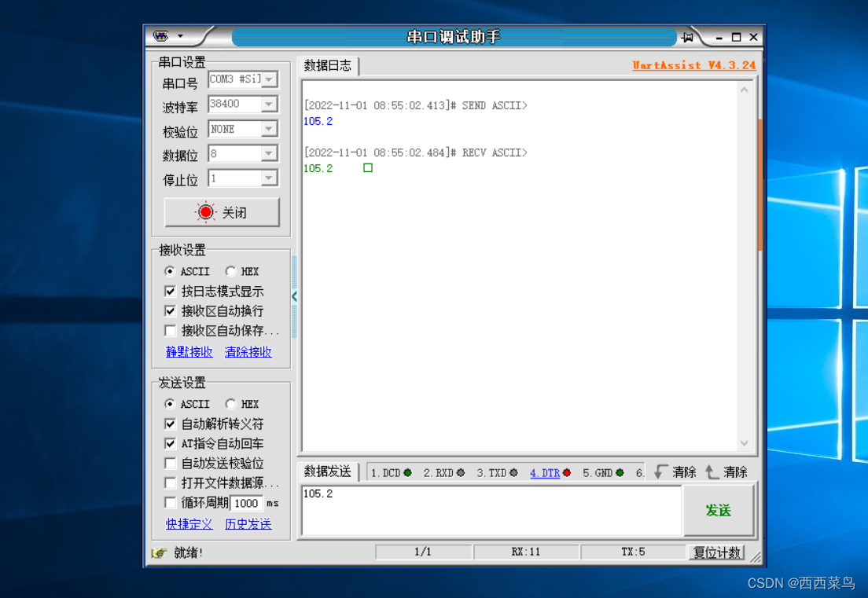Pin the window with pushpin icon
The image size is (868, 598).
tap(687, 37)
